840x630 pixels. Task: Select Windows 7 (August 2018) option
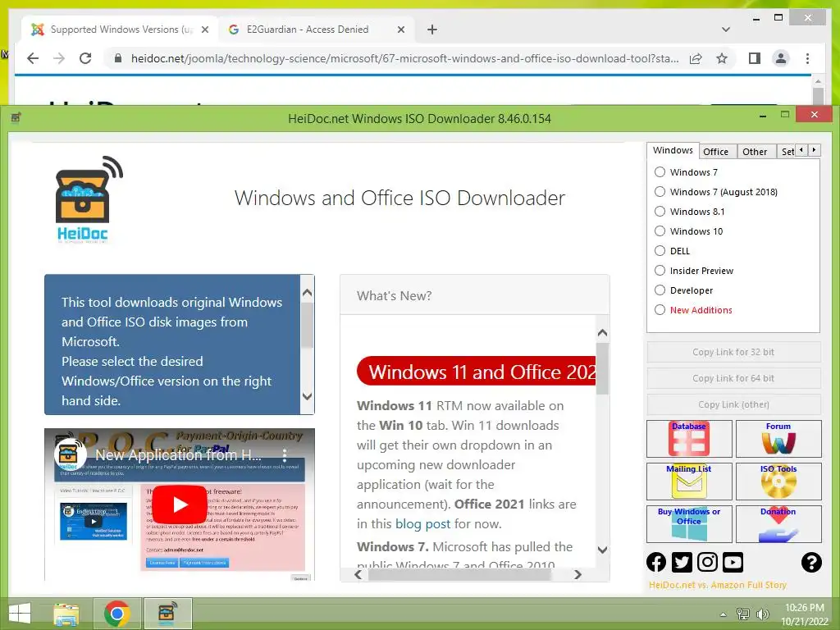660,192
